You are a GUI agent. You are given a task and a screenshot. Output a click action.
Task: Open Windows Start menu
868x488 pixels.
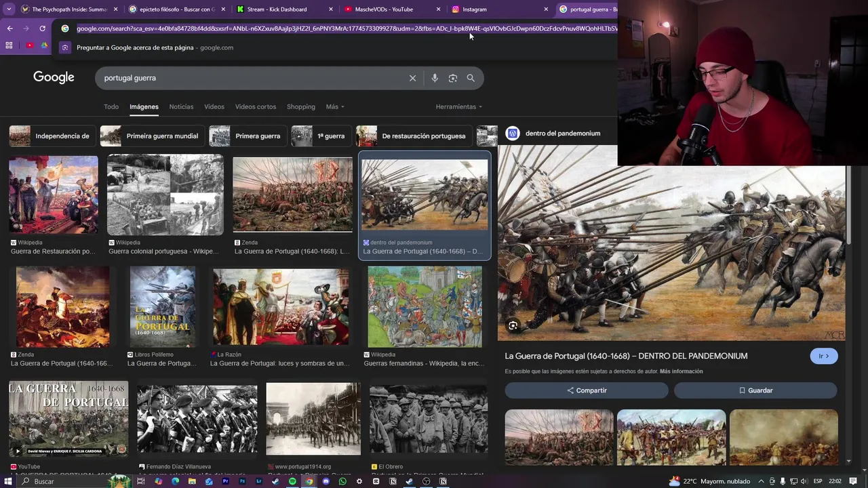click(8, 481)
